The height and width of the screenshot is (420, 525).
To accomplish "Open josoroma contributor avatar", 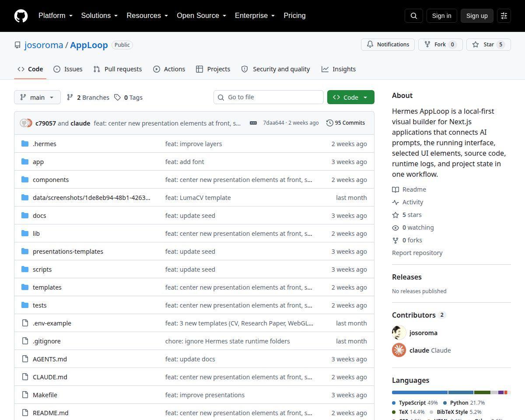I will pyautogui.click(x=399, y=332).
